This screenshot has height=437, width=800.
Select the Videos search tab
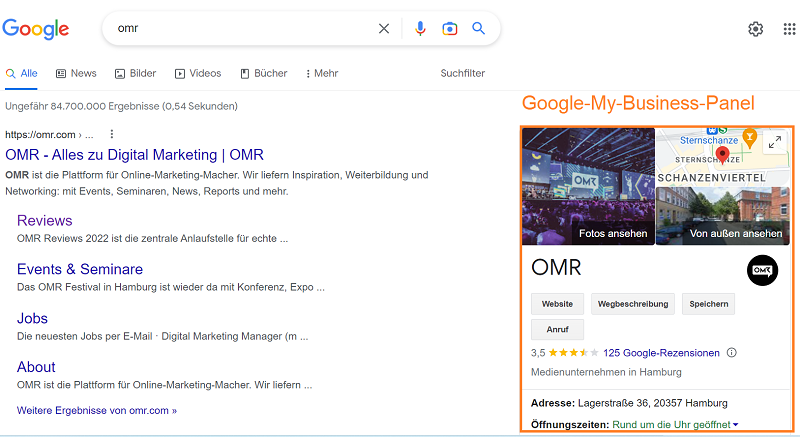(x=198, y=73)
